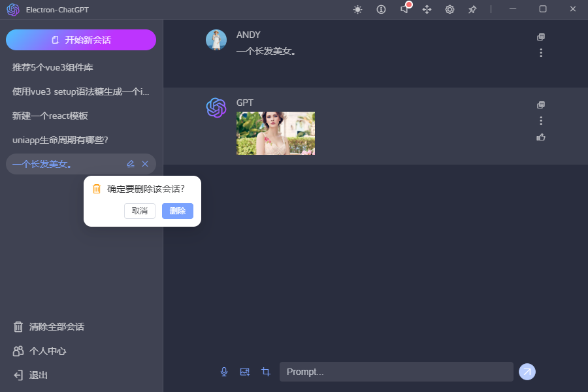
Task: Click ANDY's user avatar
Action: [216, 40]
